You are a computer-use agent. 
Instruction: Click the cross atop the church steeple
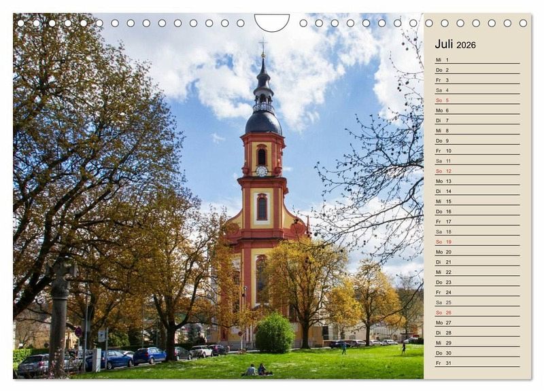pyautogui.click(x=262, y=46)
